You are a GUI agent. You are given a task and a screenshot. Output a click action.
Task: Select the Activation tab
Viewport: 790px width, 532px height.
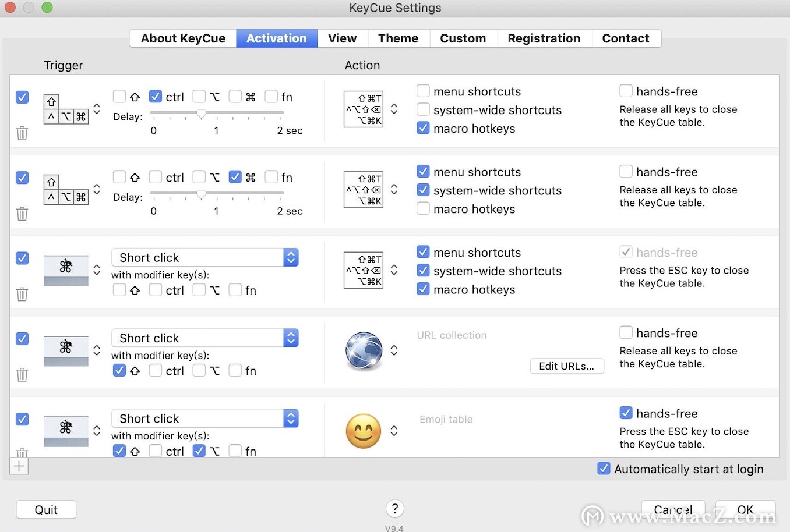[277, 38]
